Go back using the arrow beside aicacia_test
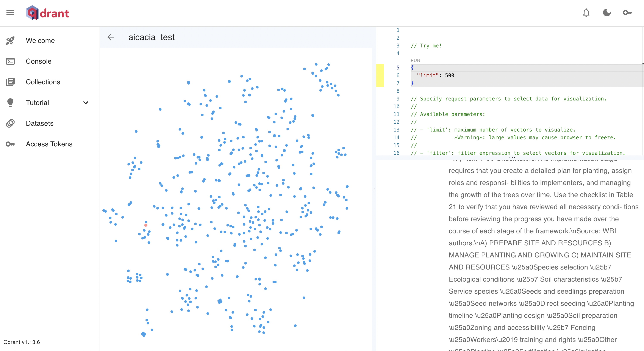The width and height of the screenshot is (644, 351). click(x=111, y=37)
